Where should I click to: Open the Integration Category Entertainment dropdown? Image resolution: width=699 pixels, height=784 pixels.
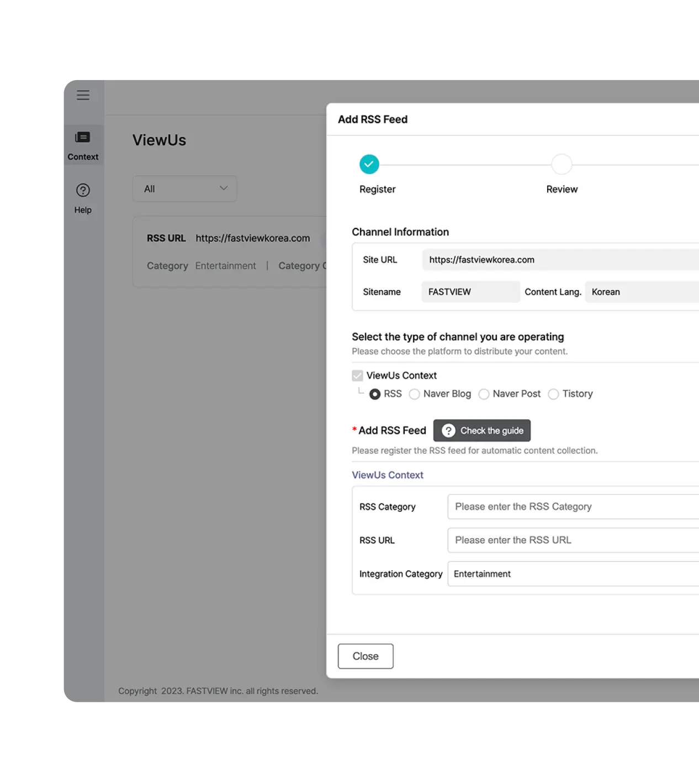[x=573, y=574]
